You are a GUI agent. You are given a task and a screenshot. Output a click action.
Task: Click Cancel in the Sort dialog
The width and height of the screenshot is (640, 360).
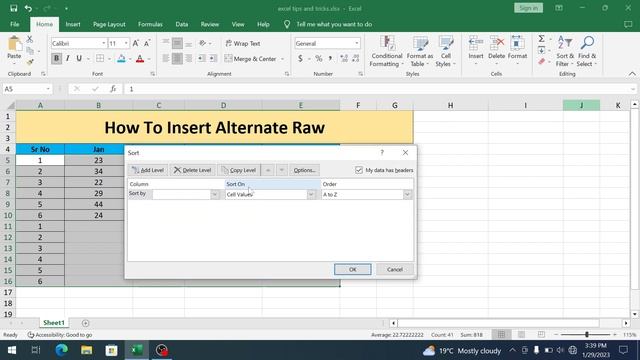point(395,269)
